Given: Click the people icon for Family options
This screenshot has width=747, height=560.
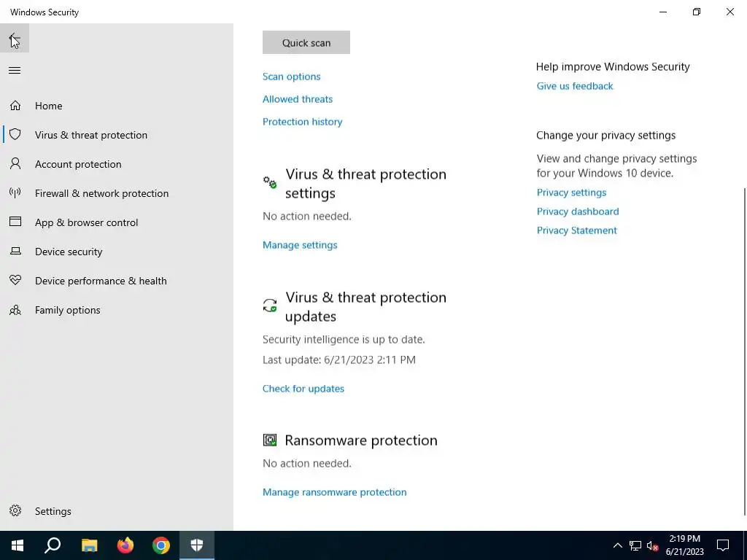Looking at the screenshot, I should (x=15, y=310).
